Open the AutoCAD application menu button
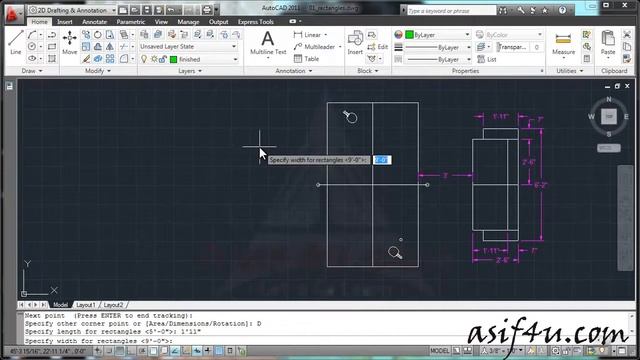 [13, 13]
